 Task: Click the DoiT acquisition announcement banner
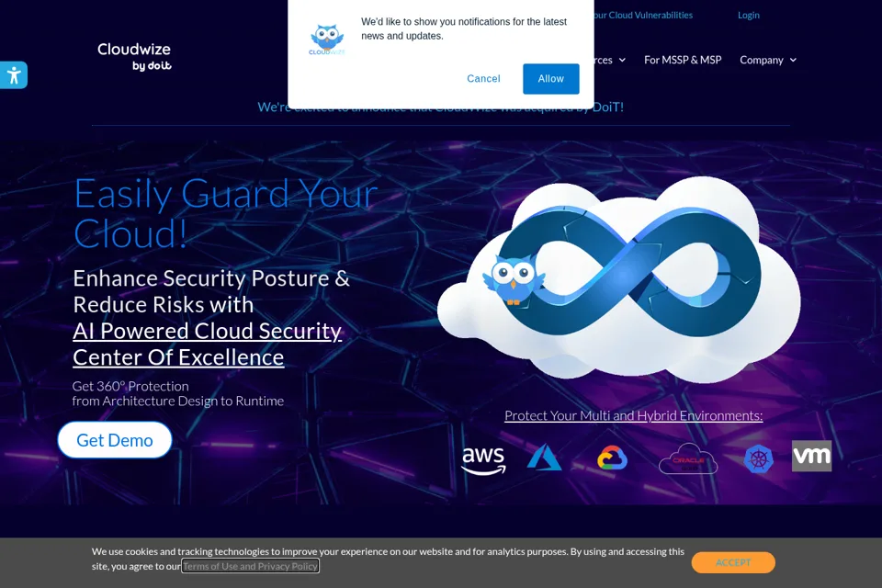[x=440, y=107]
